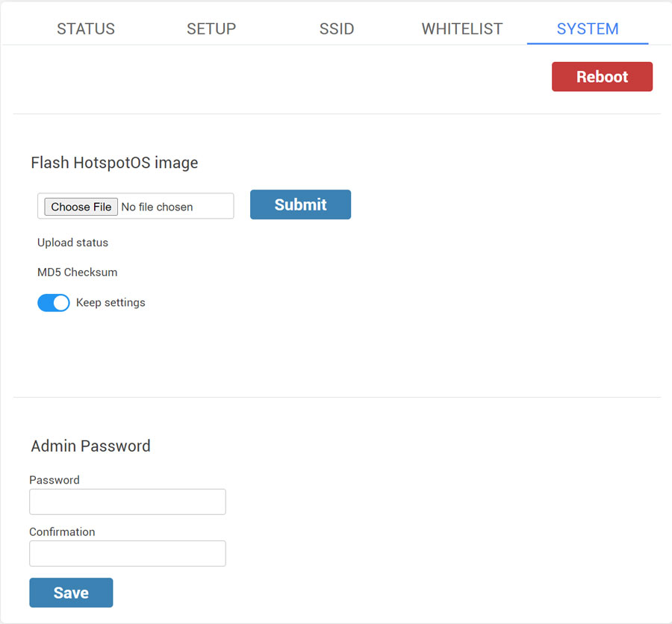
Task: Click the 'MD5 Checksum' text
Action: coord(77,272)
